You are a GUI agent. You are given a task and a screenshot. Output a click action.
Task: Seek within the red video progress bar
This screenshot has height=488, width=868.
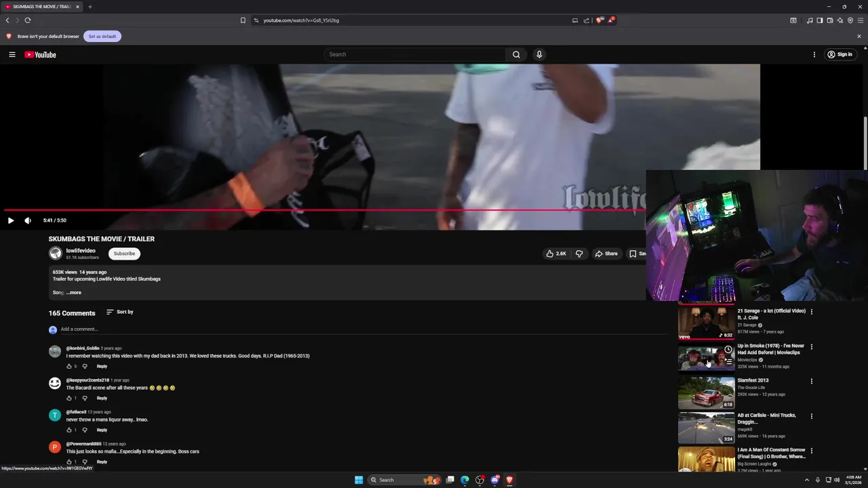click(x=324, y=210)
